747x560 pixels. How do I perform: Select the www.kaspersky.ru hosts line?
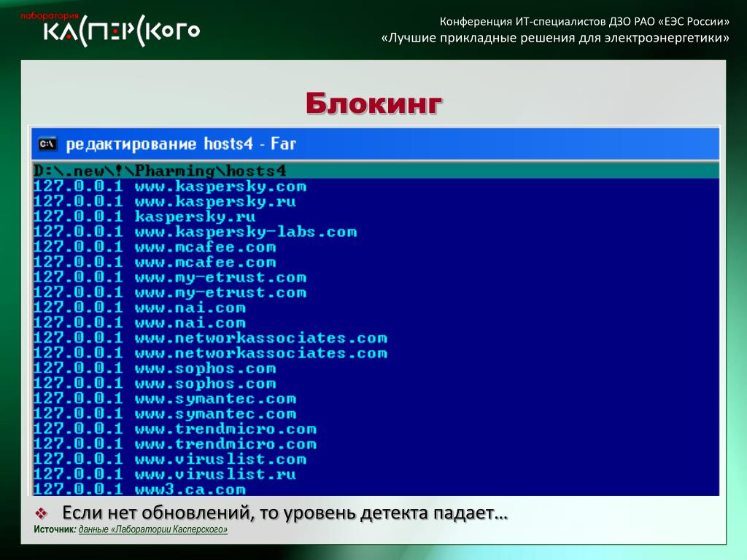point(164,201)
